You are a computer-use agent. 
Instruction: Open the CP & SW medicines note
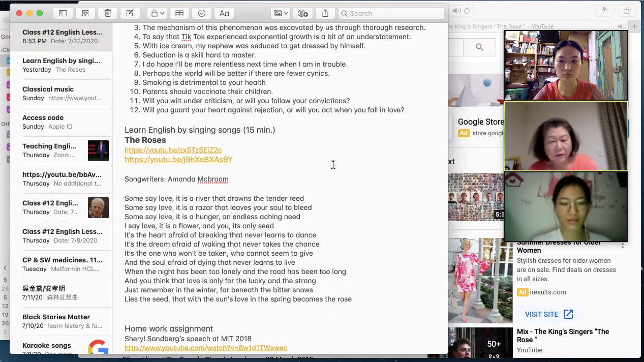click(63, 264)
